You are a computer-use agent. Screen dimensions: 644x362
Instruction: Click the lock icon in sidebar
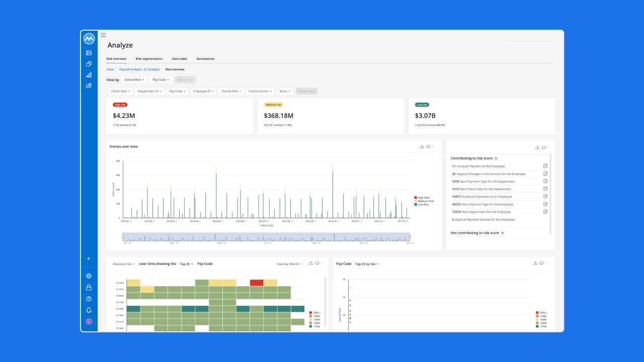tap(89, 288)
